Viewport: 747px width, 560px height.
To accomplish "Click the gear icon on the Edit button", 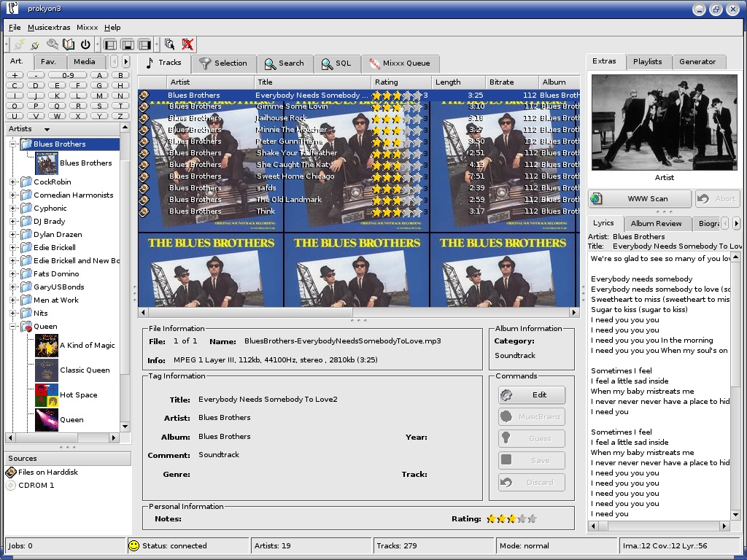I will [x=506, y=394].
